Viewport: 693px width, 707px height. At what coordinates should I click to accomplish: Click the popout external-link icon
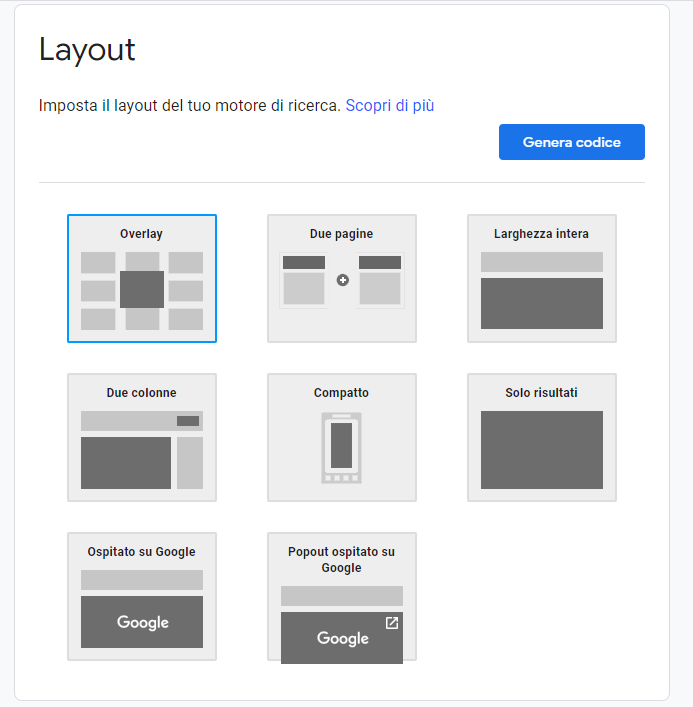(x=392, y=623)
